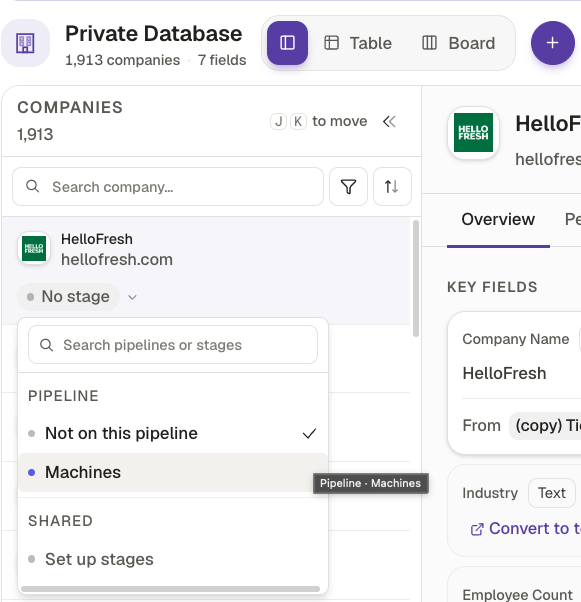Click the Text type badge for Industry
The height and width of the screenshot is (602, 581).
(552, 493)
